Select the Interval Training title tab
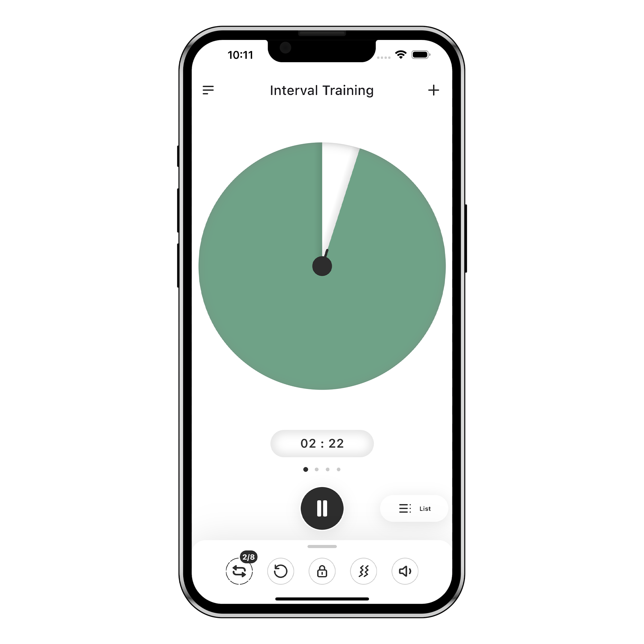 (322, 90)
